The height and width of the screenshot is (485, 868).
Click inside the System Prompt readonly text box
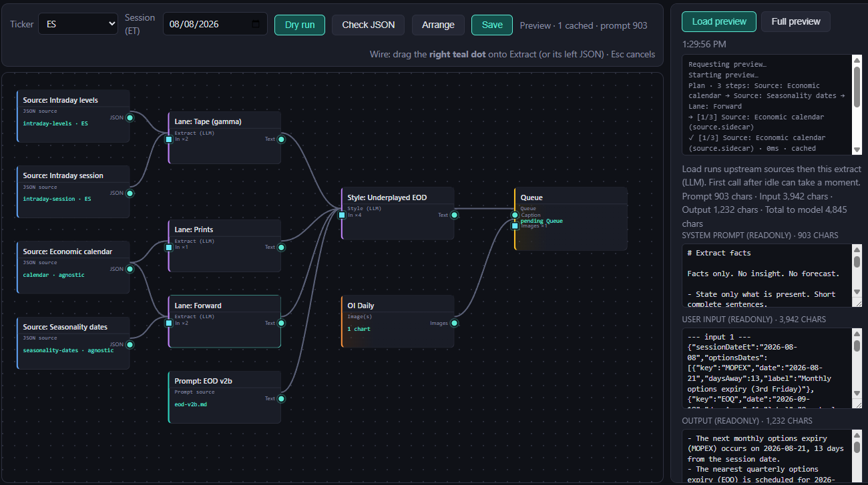[x=768, y=276]
